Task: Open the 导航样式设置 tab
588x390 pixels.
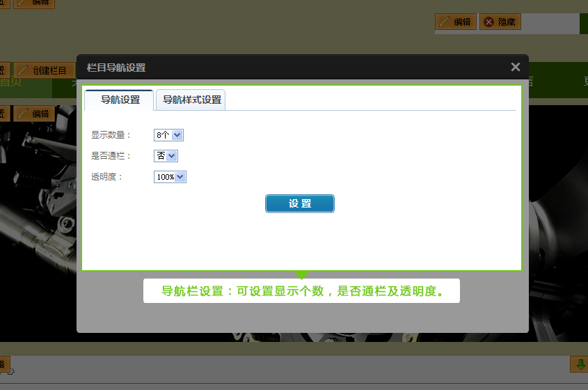Action: click(191, 100)
